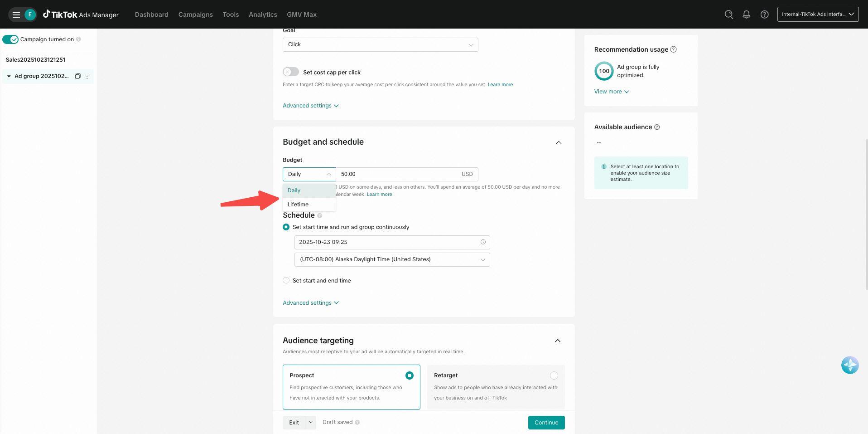Open the hamburger navigation menu
868x434 pixels.
pyautogui.click(x=16, y=15)
